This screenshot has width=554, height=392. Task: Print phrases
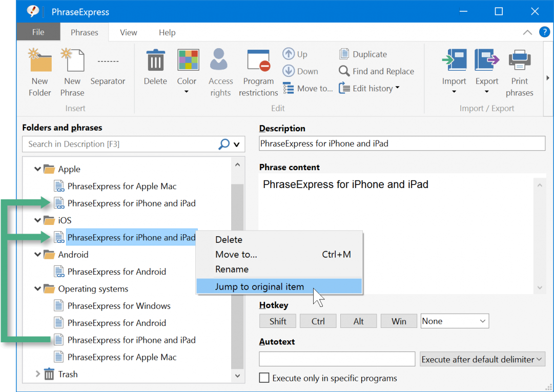519,72
